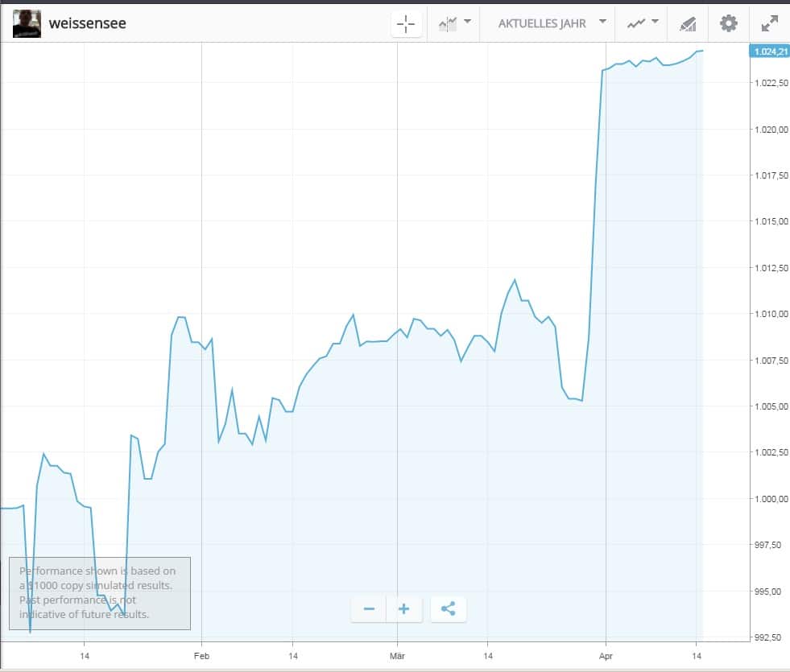Click the performance disclaimer box
The image size is (790, 672).
(x=100, y=593)
